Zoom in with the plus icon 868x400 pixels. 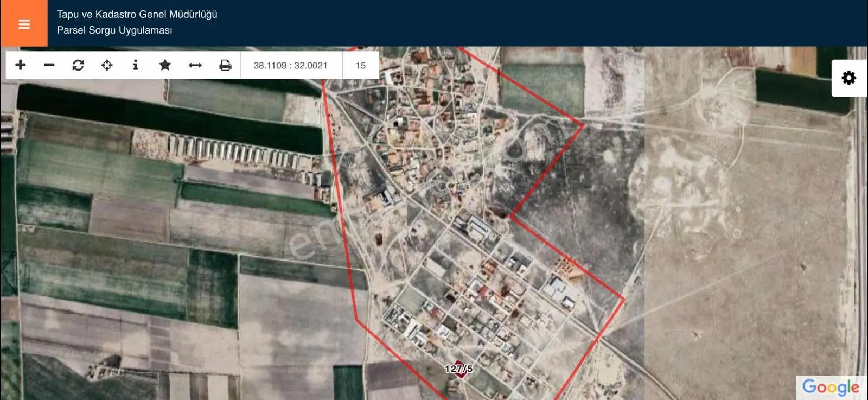point(21,65)
